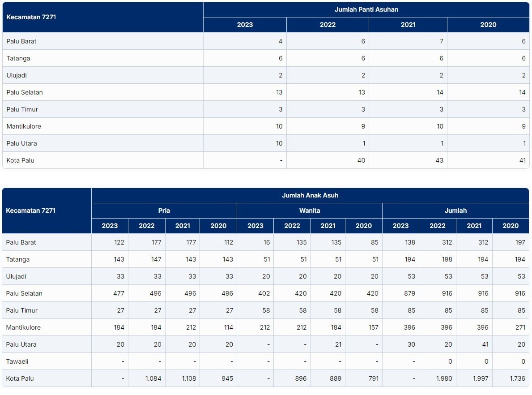Click the Kota Palu Wanita value "889"

[x=336, y=379]
